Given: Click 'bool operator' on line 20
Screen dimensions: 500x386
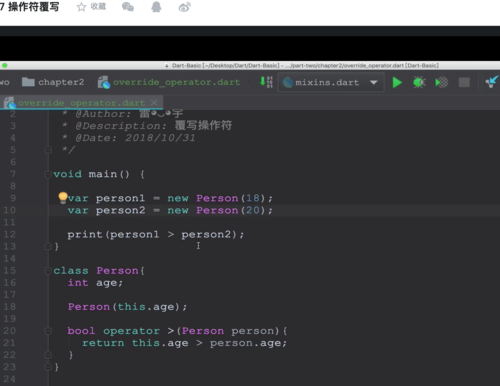Looking at the screenshot, I should (x=114, y=331).
